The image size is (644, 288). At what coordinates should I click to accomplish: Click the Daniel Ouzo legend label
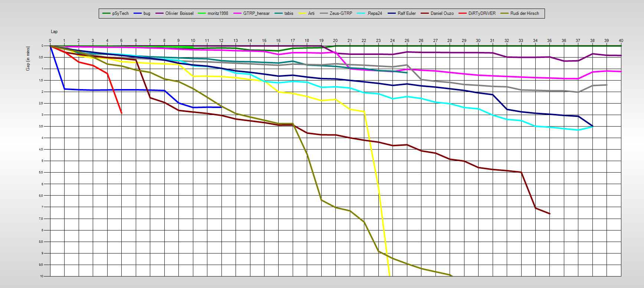[442, 13]
